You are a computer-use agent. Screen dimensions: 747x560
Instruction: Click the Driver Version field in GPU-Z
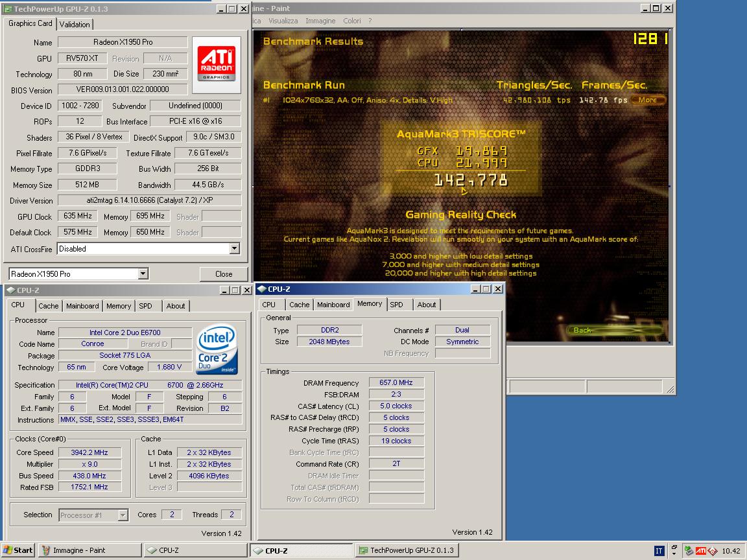(150, 200)
